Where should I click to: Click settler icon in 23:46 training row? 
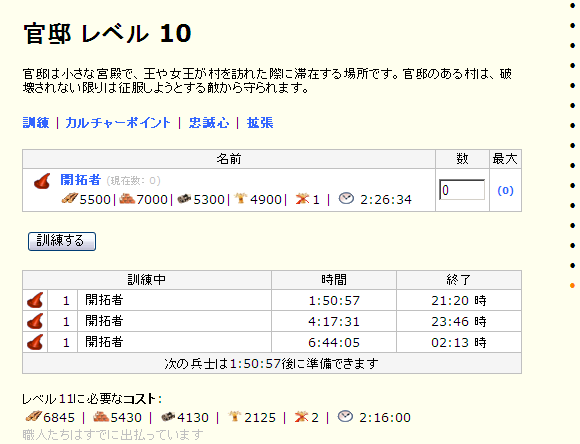[x=35, y=321]
